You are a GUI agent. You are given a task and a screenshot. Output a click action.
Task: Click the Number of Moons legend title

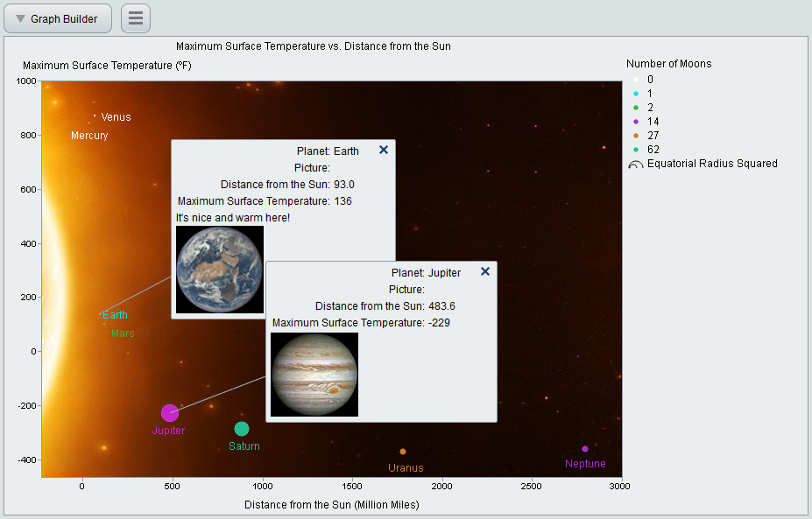pos(668,64)
